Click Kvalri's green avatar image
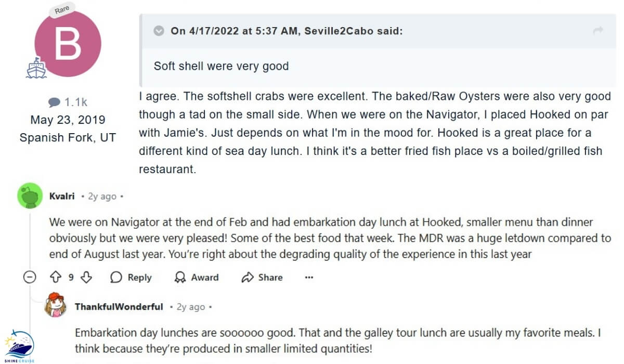624x364 pixels. (x=30, y=196)
